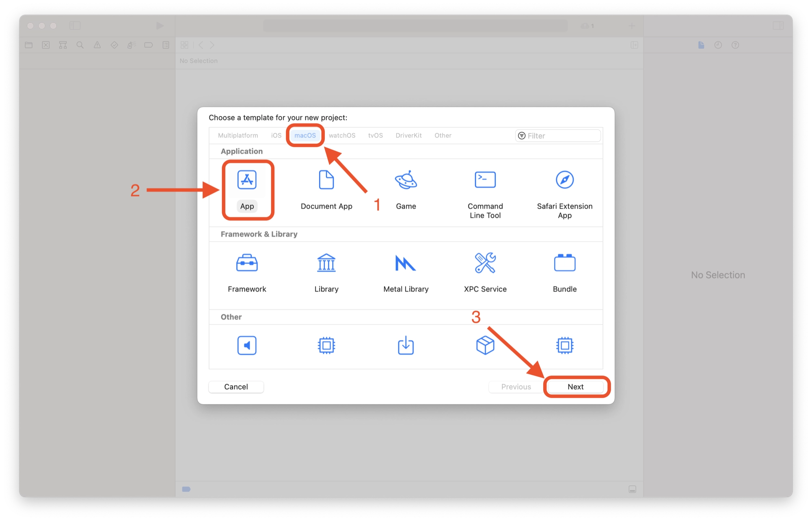The height and width of the screenshot is (521, 812).
Task: Click the filter options icon in Filter field
Action: (x=522, y=136)
